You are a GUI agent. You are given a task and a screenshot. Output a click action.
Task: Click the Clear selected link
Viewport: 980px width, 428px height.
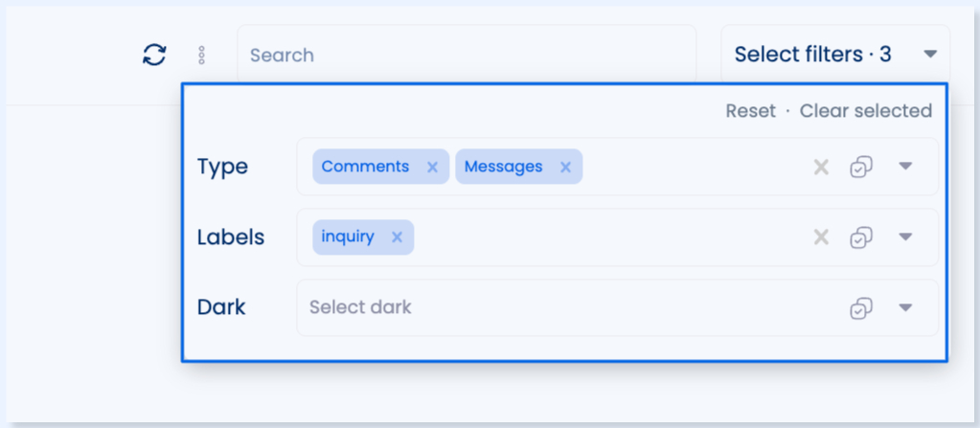(866, 111)
